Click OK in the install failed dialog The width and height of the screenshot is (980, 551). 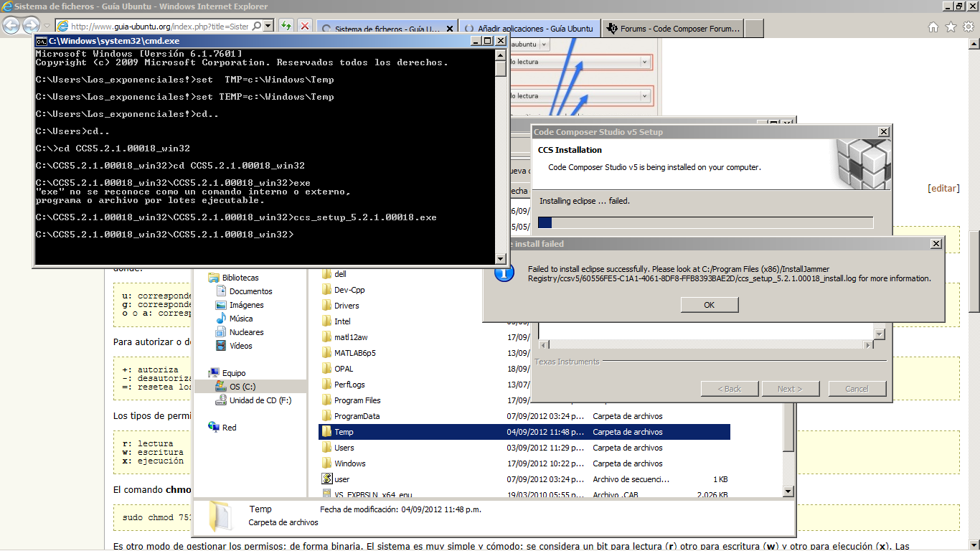(710, 305)
